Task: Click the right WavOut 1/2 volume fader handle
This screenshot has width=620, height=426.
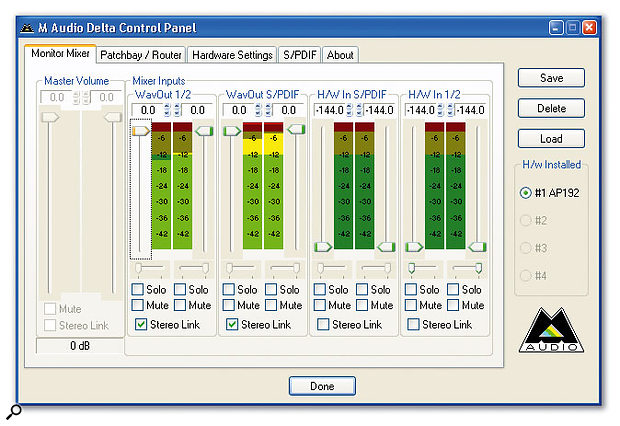Action: [x=204, y=131]
